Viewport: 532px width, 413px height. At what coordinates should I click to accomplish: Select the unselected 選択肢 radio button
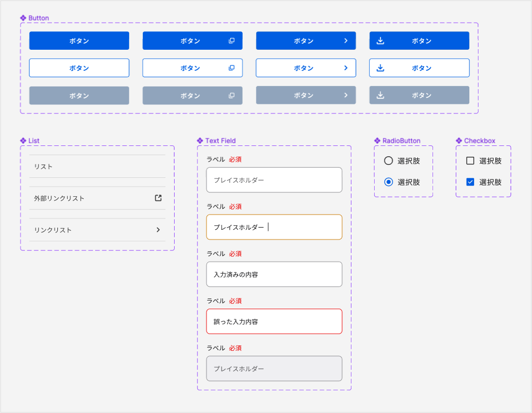click(388, 161)
